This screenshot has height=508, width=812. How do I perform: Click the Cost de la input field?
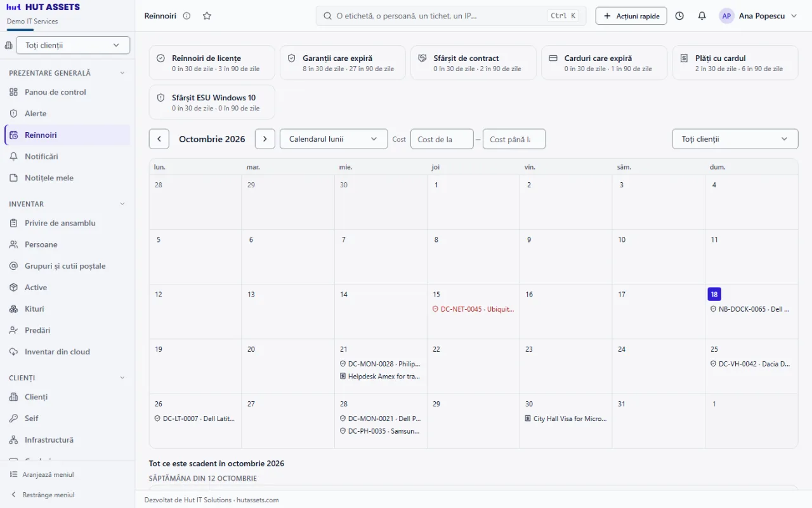[x=442, y=139]
